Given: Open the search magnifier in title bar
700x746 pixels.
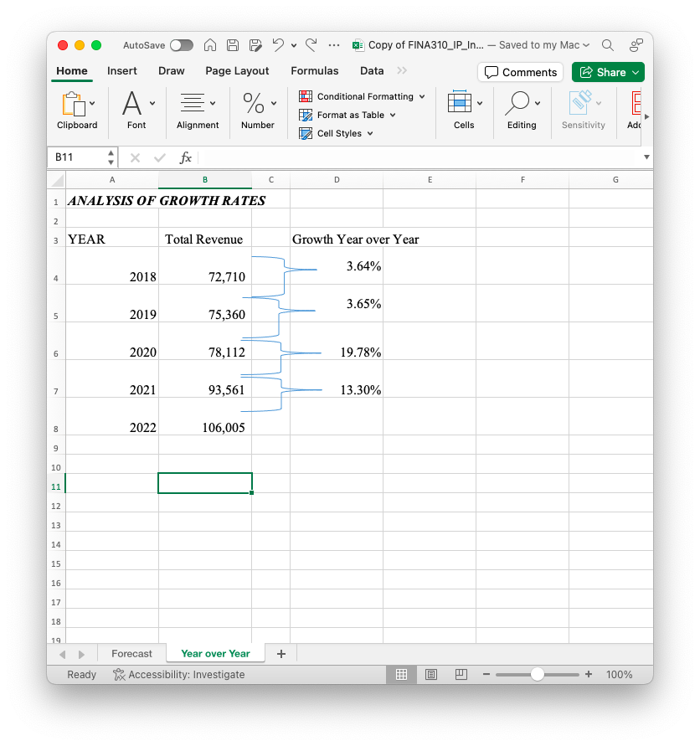Looking at the screenshot, I should coord(607,45).
